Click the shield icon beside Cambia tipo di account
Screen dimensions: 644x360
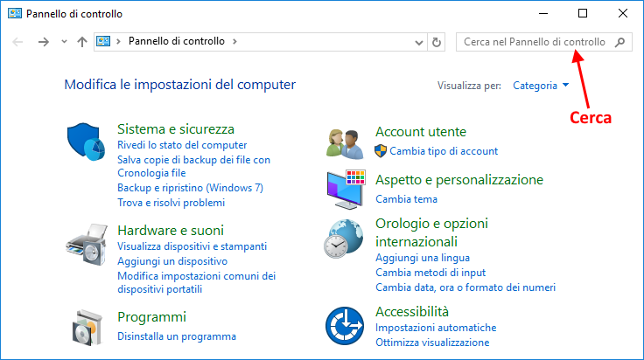point(381,151)
